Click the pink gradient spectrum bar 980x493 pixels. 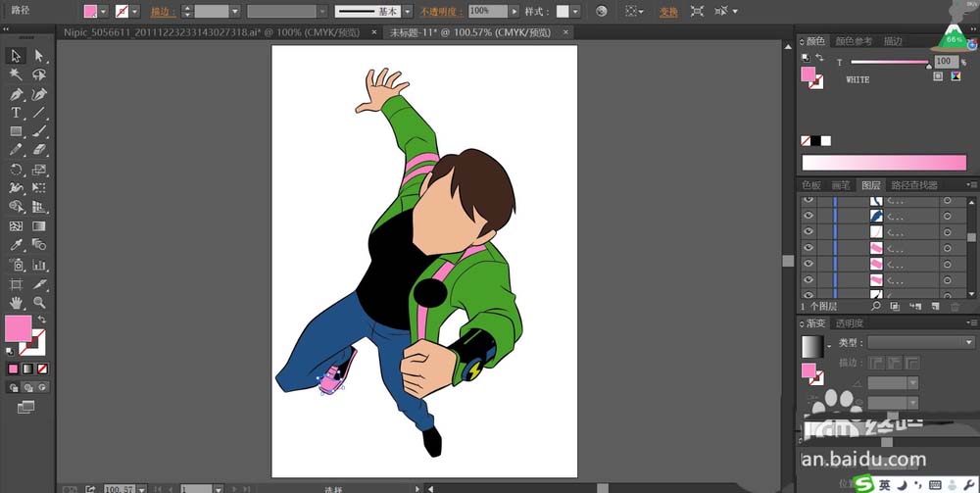pyautogui.click(x=884, y=163)
